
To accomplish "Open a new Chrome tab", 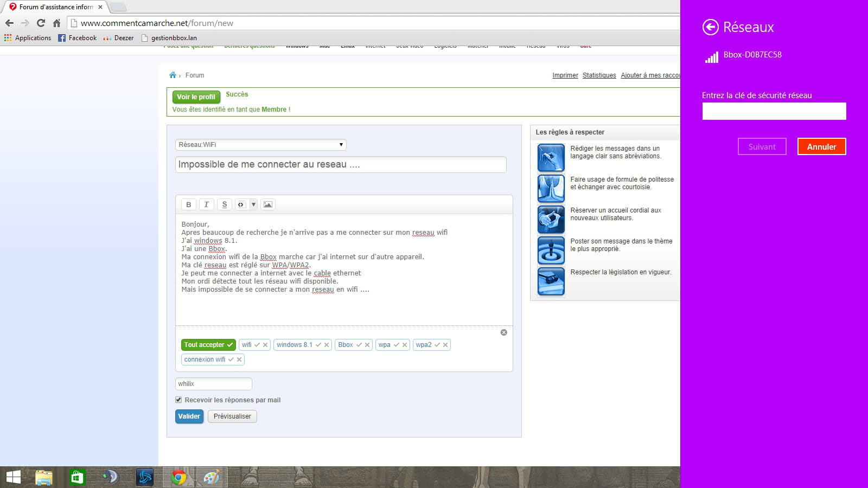I will click(118, 7).
